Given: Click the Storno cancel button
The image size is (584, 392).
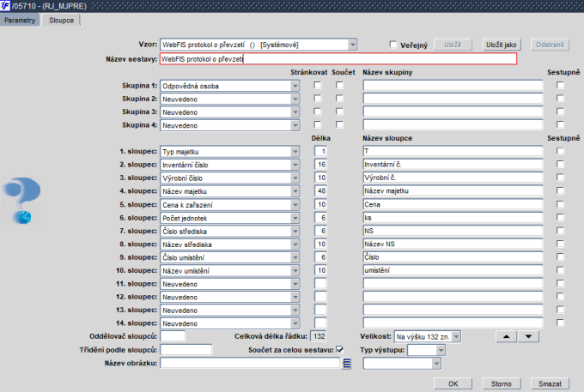Looking at the screenshot, I should (x=502, y=383).
